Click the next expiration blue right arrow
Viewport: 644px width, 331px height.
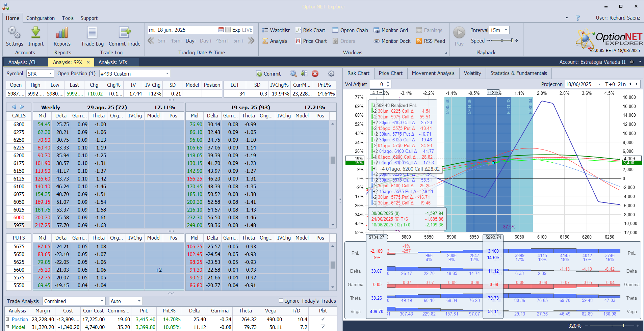pos(22,107)
